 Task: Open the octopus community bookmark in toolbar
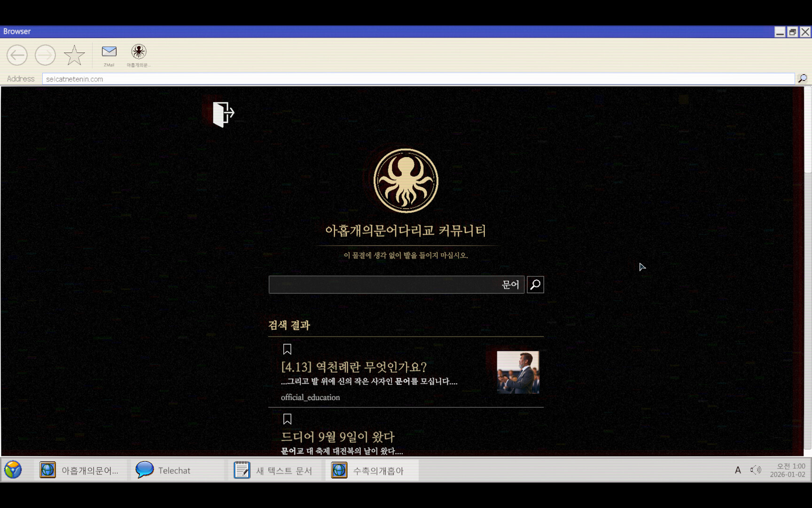[x=139, y=56]
